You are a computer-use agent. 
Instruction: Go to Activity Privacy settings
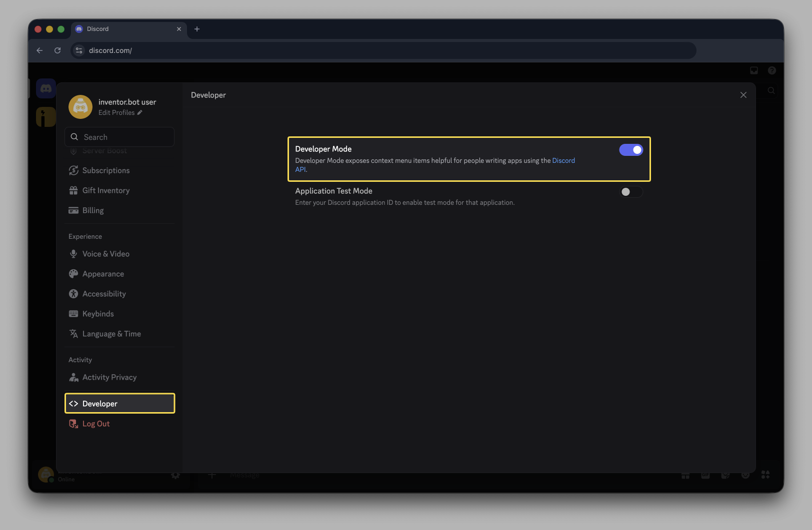click(119, 377)
